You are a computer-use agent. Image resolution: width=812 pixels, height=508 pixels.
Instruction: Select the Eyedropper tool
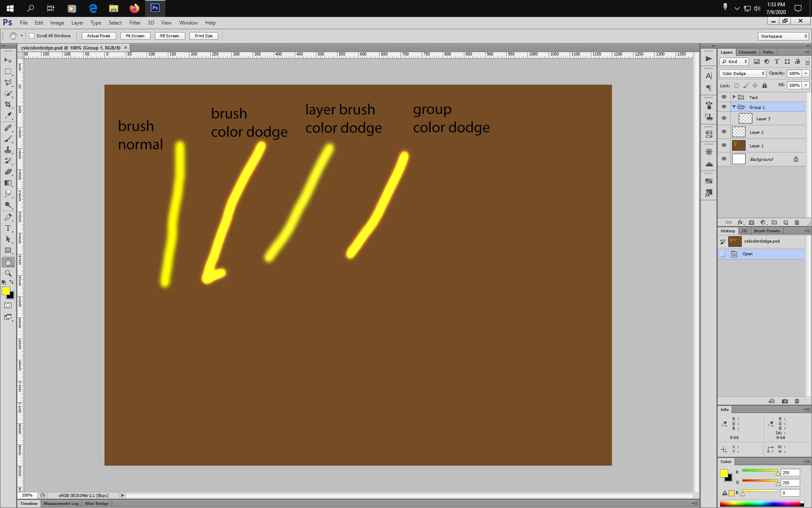(x=8, y=115)
